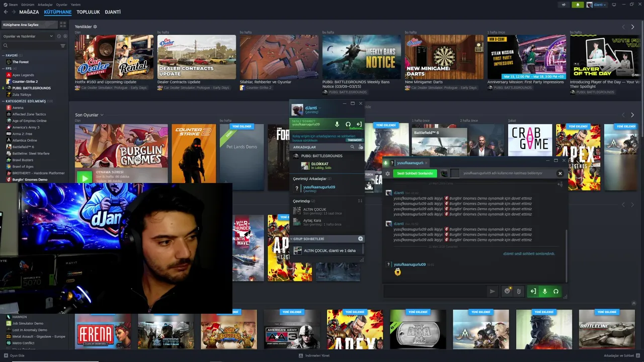Open ALTIN ÇOCUK offline friend
644x362 pixels.
(x=327, y=211)
